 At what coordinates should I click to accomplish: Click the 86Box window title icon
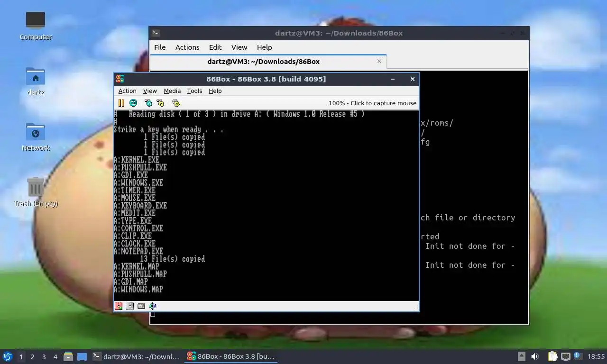pyautogui.click(x=120, y=79)
